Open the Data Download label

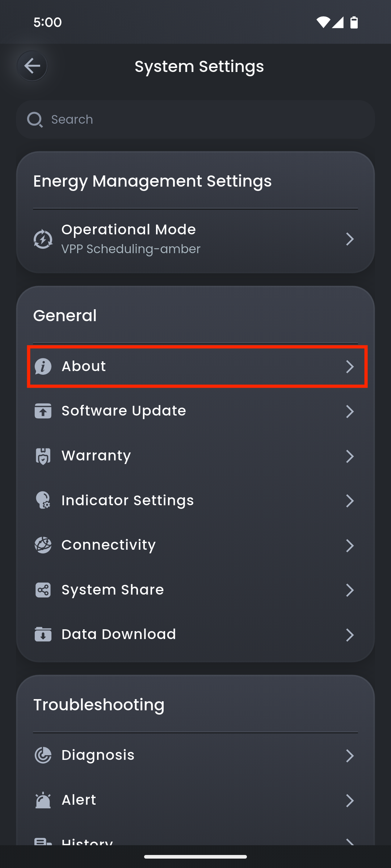119,634
